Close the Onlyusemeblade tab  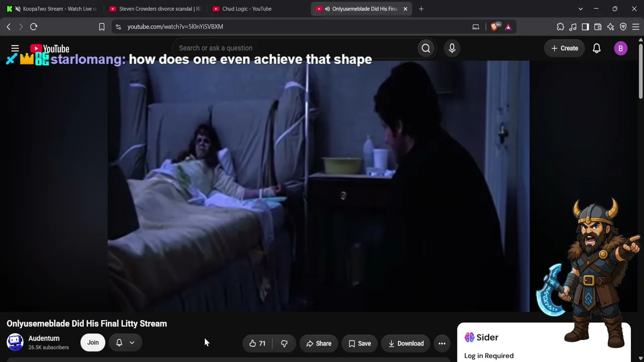pos(405,9)
